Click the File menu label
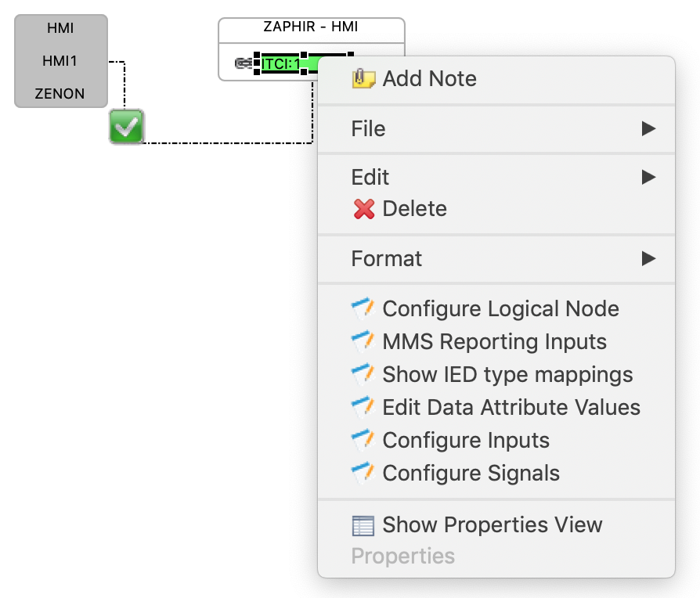Viewport: 700px width, 598px height. click(368, 128)
